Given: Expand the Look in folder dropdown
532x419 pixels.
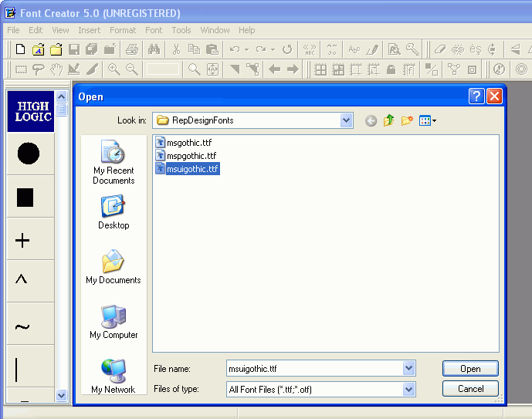Looking at the screenshot, I should pos(346,120).
